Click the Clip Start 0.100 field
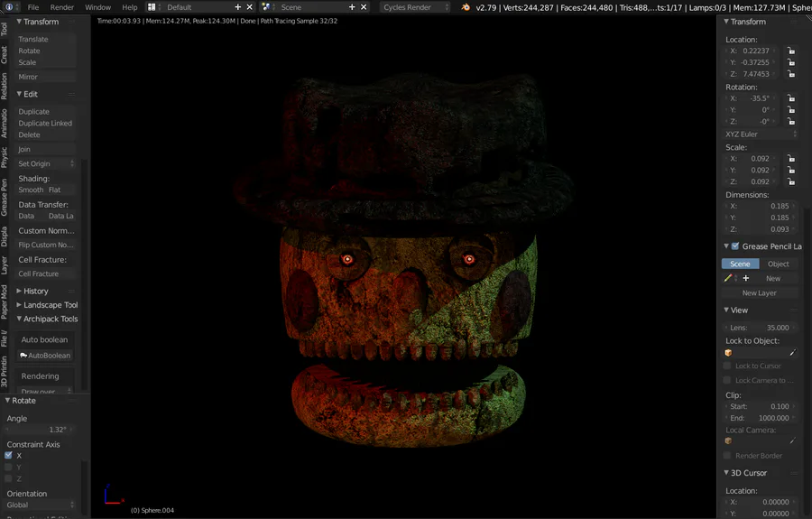The height and width of the screenshot is (519, 812). 760,406
